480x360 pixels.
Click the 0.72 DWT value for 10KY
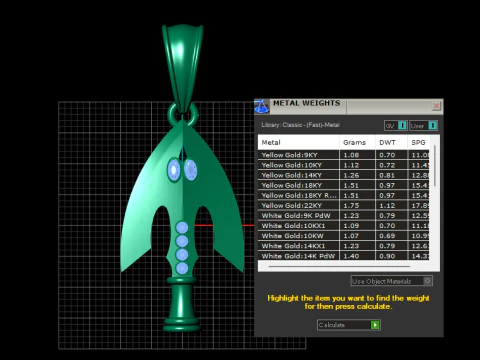(387, 165)
